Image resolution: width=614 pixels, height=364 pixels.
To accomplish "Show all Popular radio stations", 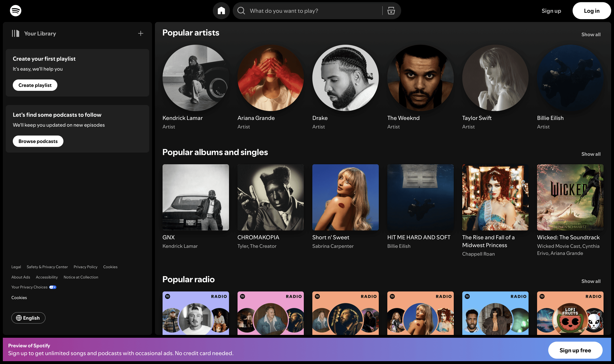I will tap(591, 281).
